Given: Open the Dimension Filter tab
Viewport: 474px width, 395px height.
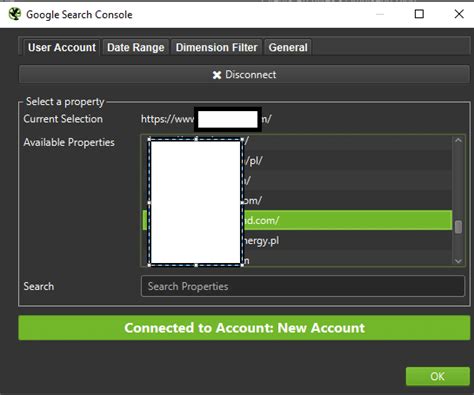Looking at the screenshot, I should point(216,47).
